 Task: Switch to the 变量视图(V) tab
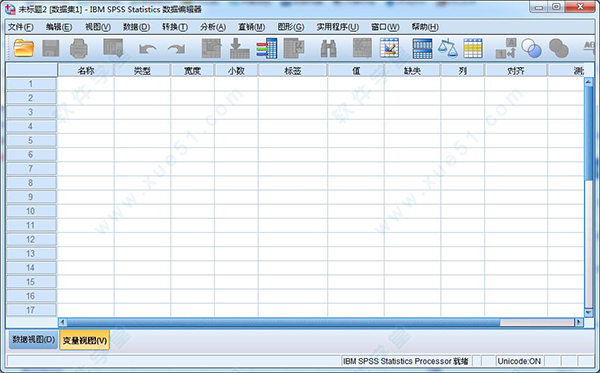coord(85,340)
